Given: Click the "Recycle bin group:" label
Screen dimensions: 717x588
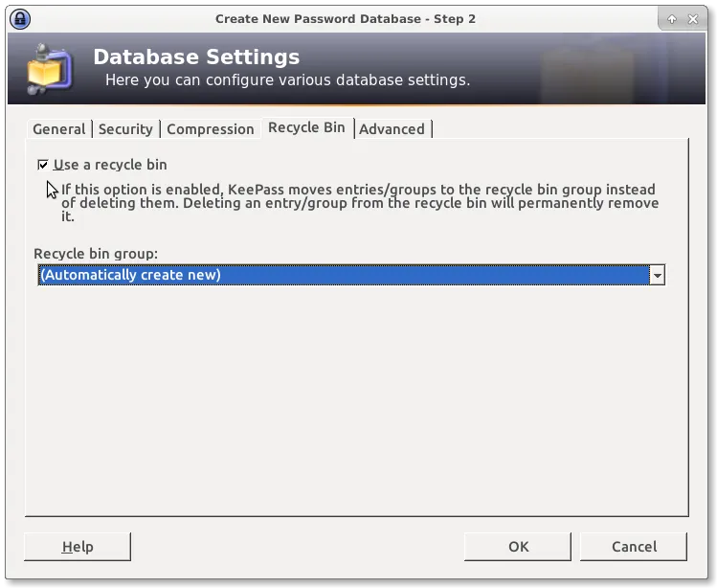Looking at the screenshot, I should (96, 254).
